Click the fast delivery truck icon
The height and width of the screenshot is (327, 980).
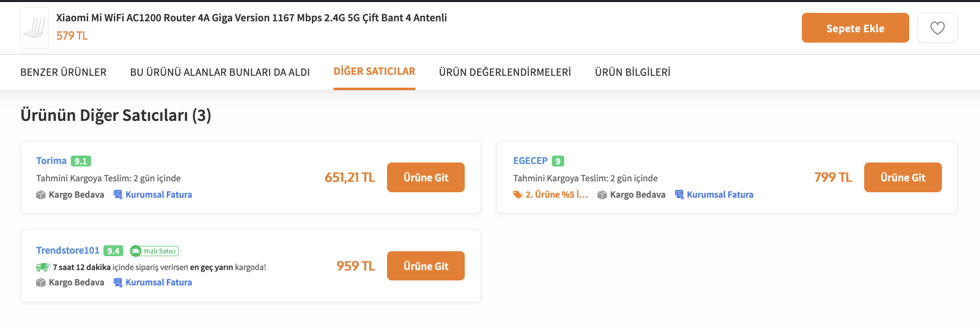[x=43, y=267]
